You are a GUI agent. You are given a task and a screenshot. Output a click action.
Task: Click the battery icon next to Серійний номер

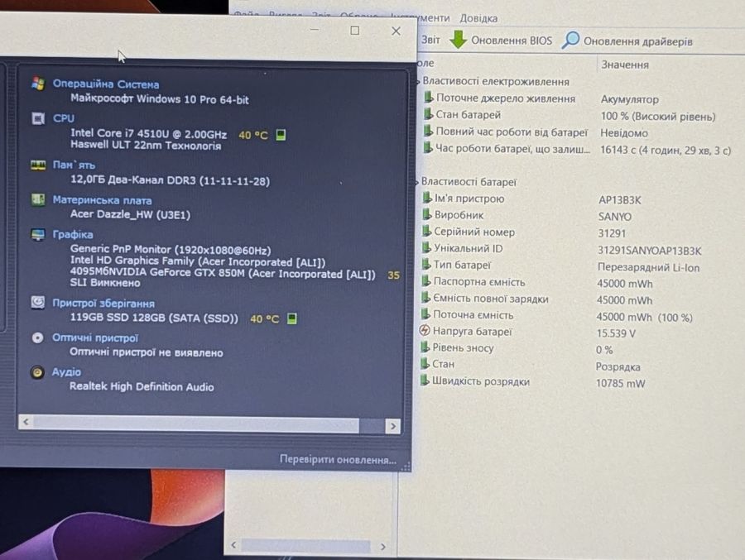[426, 232]
